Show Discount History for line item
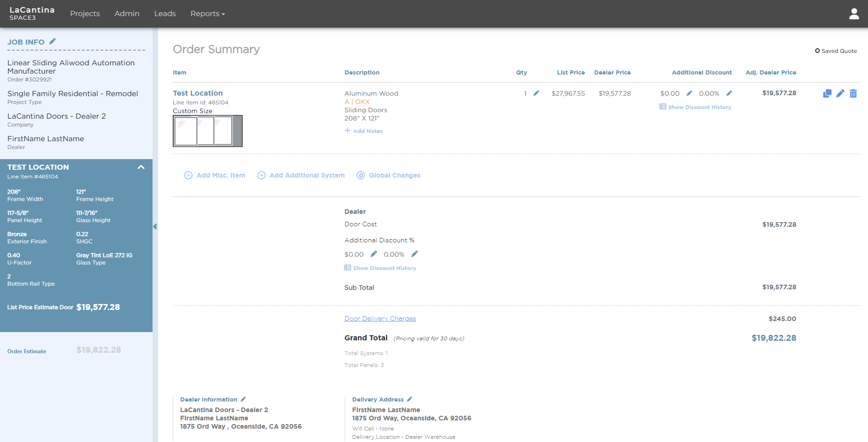Screen dimensions: 868x442 [695, 107]
